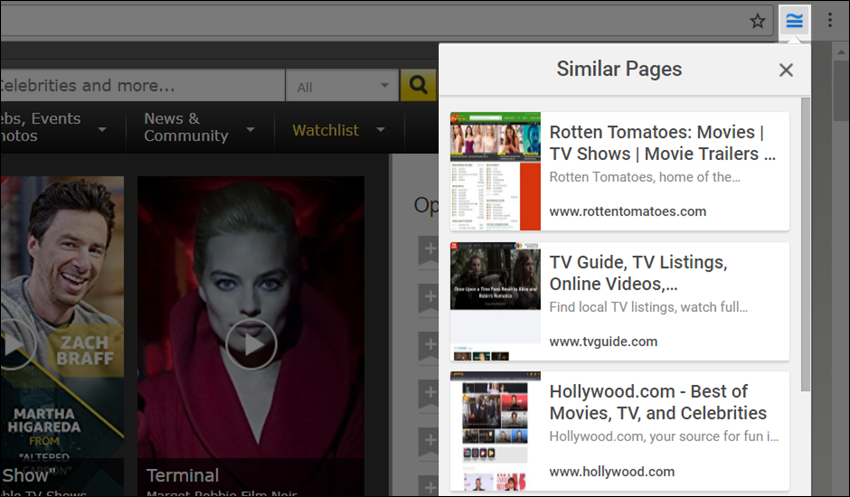This screenshot has width=850, height=497.
Task: Click the TV Guide site thumbnail
Action: tap(495, 301)
